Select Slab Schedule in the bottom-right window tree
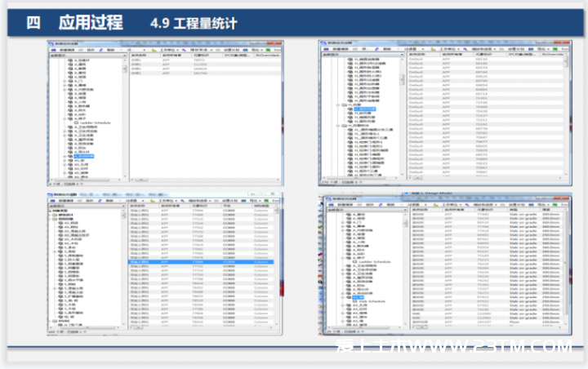The width and height of the screenshot is (588, 369). click(372, 301)
